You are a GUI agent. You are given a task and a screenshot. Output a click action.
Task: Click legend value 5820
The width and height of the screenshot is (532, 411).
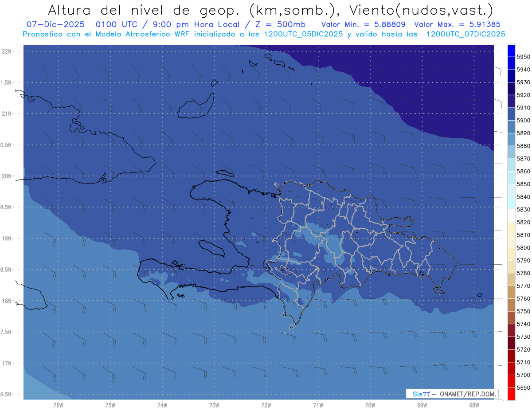[x=523, y=222]
